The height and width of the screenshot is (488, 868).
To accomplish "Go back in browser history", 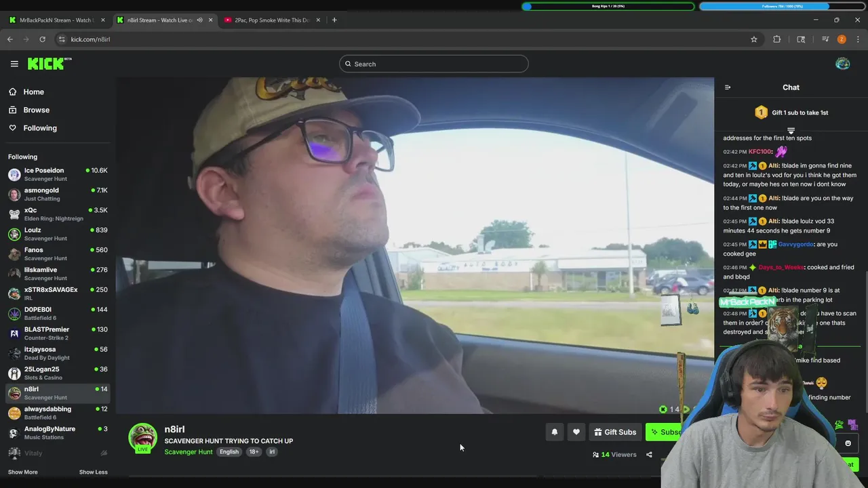I will 10,39.
